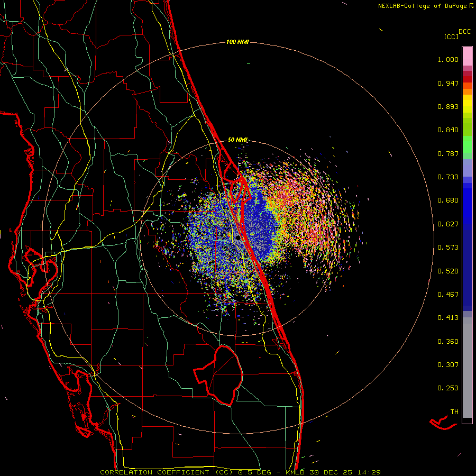Click the 0.893 legend value
The height and width of the screenshot is (476, 476).
coord(448,106)
